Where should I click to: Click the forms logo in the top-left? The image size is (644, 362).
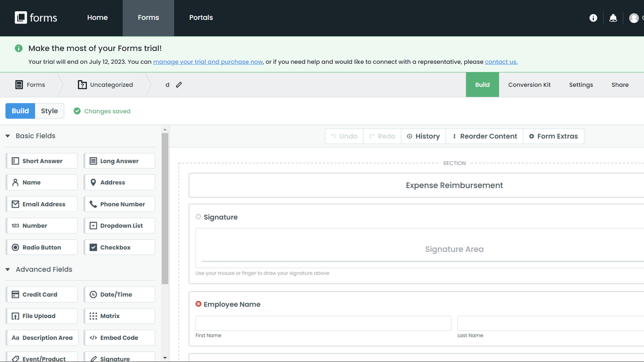coord(35,17)
